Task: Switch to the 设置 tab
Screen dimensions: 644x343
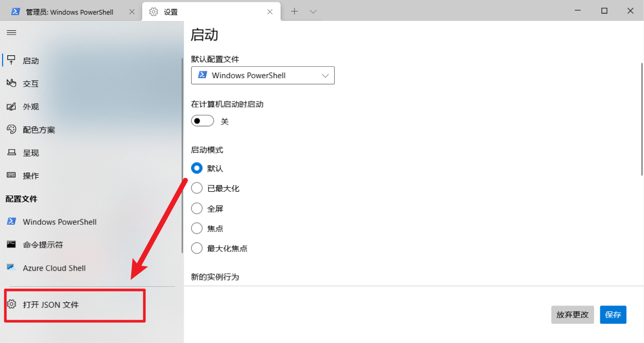Action: click(211, 11)
